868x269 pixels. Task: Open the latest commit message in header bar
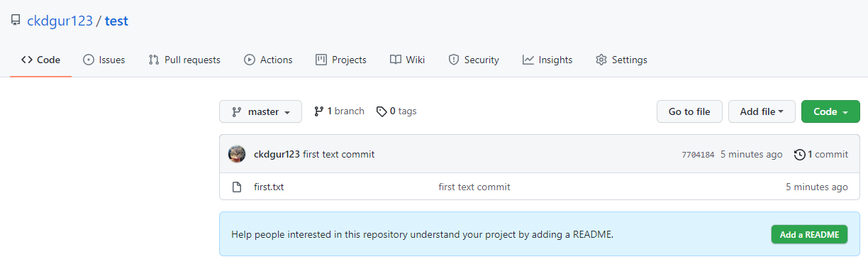[339, 154]
